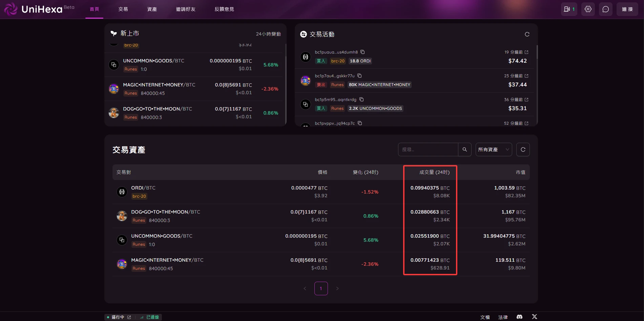Go to next page arrow in pagination
The width and height of the screenshot is (644, 321).
tap(337, 288)
